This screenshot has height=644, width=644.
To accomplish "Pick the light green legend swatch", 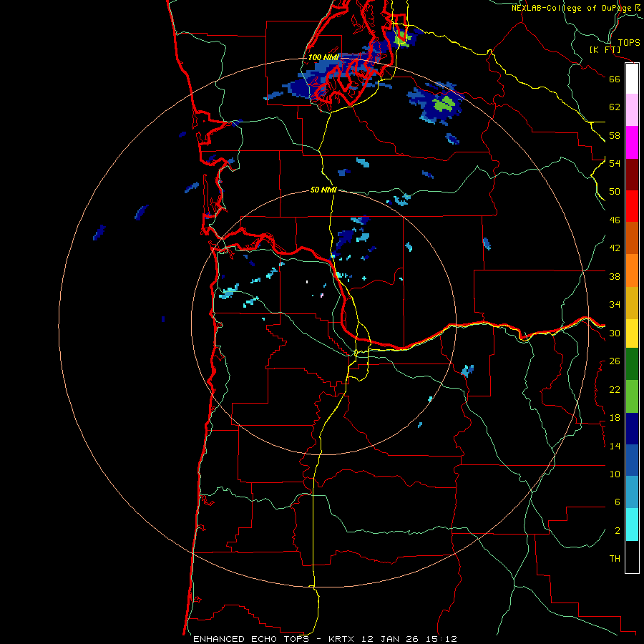I will [x=632, y=396].
